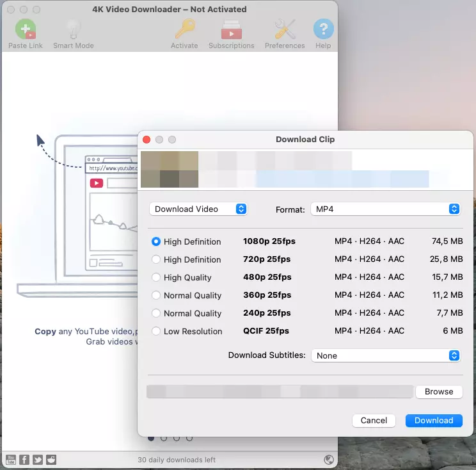The width and height of the screenshot is (476, 470).
Task: Select the 480p High Quality option
Action: (156, 277)
